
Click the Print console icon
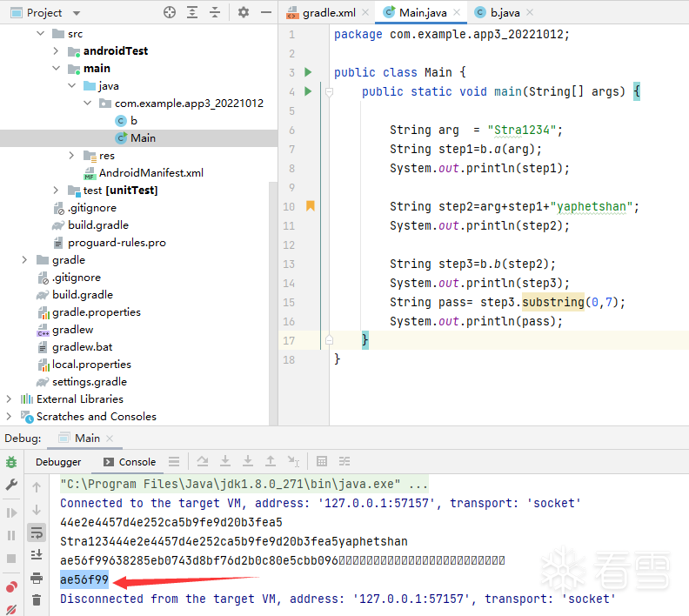click(37, 578)
